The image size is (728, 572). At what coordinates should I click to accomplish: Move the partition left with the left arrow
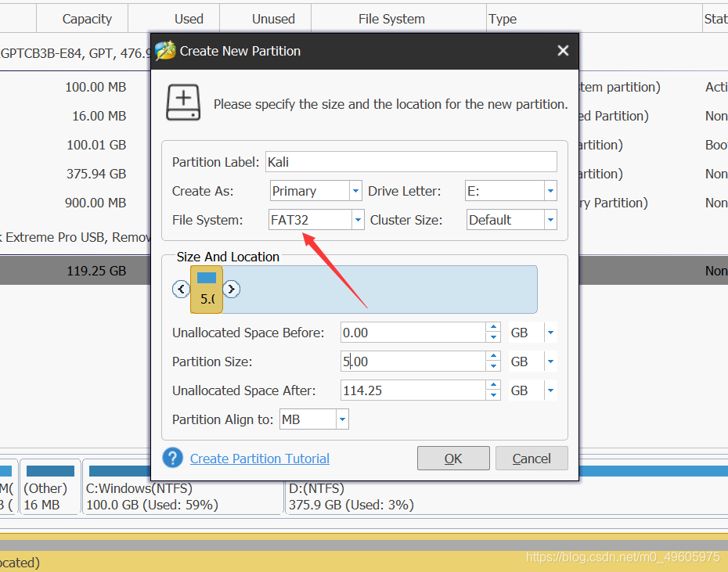[181, 290]
